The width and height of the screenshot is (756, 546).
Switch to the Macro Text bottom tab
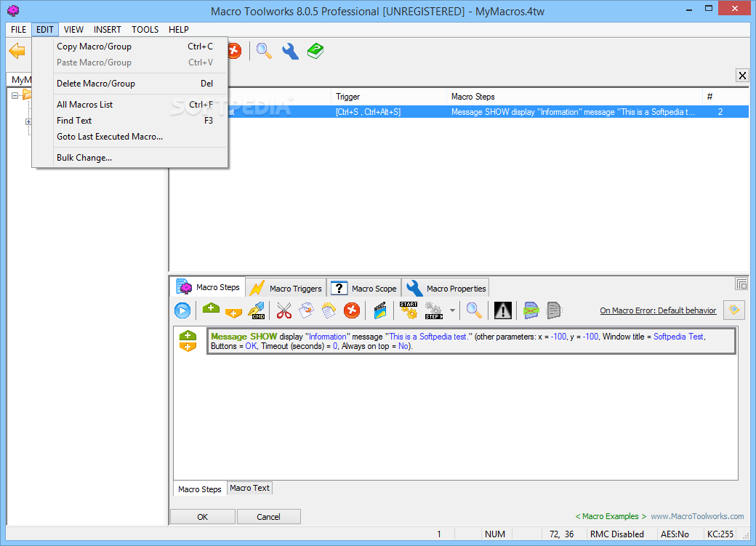click(x=249, y=488)
